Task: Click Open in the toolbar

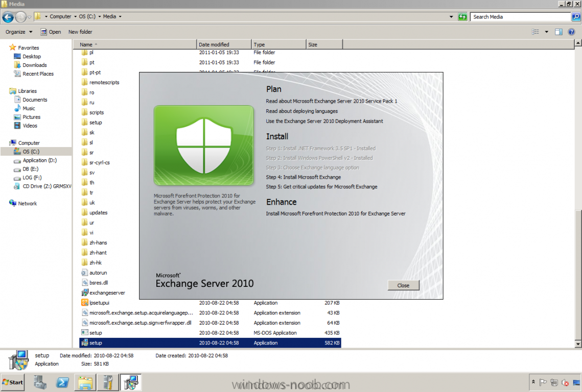Action: coord(51,32)
